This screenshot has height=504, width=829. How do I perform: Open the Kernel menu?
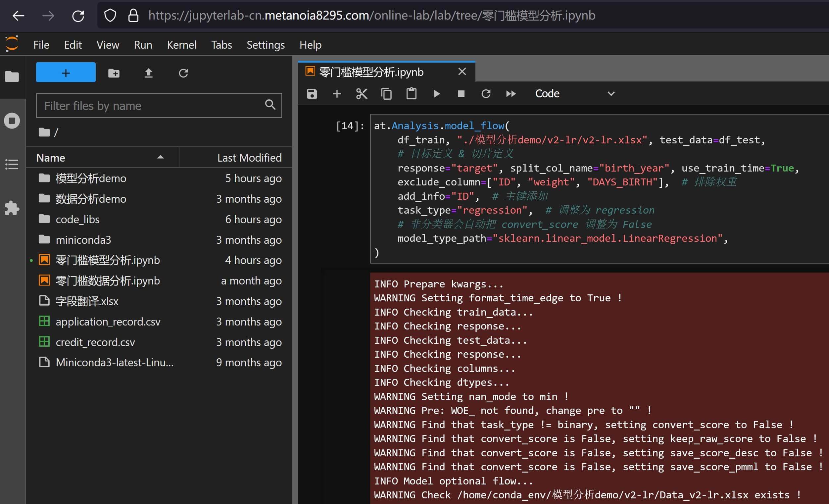tap(181, 45)
